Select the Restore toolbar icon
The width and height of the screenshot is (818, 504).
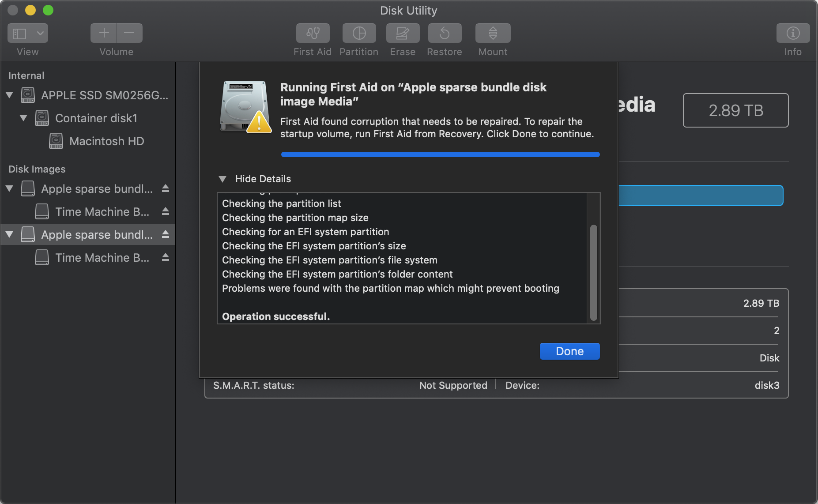tap(444, 33)
